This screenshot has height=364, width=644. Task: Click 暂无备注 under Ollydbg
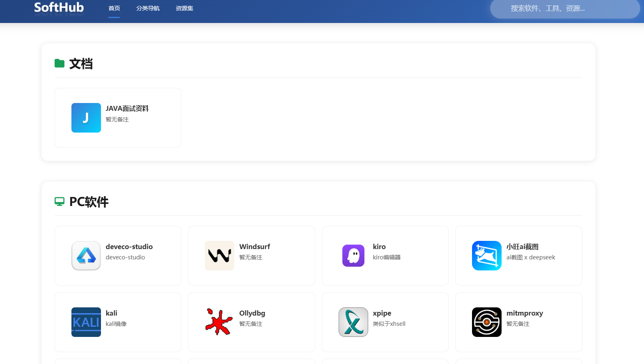click(x=251, y=324)
